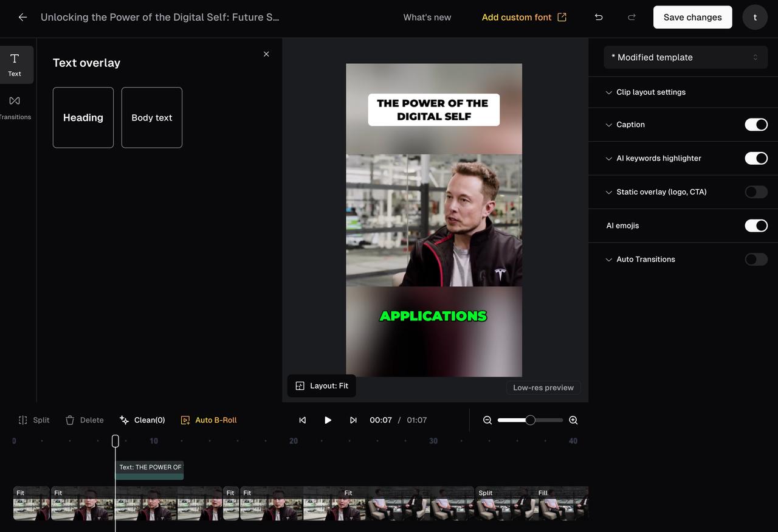Select the APPLICATIONS caption in preview

tap(433, 316)
